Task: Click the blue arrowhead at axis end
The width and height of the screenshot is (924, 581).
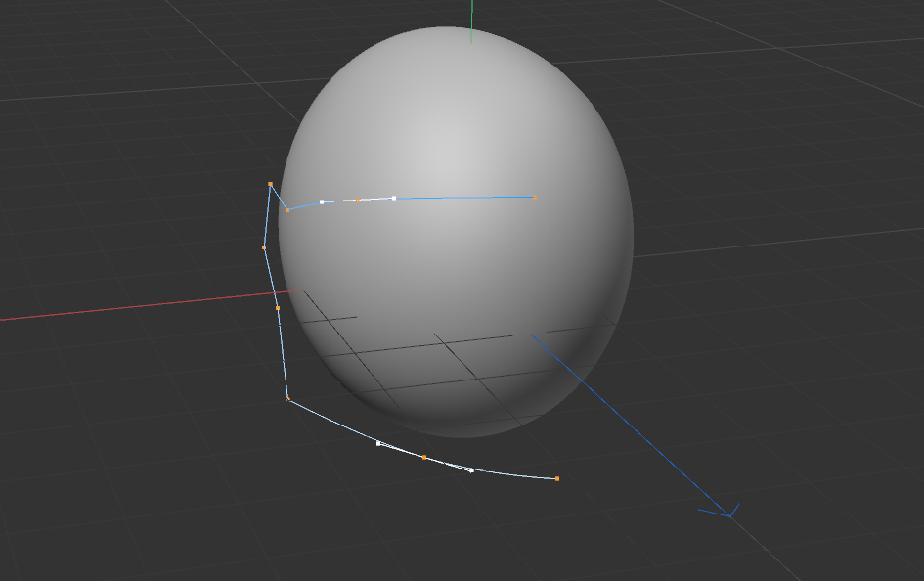Action: (x=728, y=513)
